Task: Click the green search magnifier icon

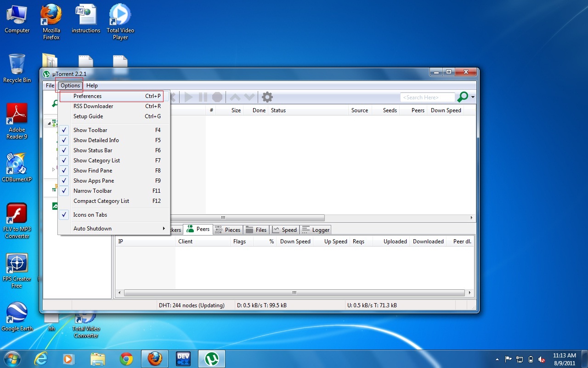Action: point(463,97)
